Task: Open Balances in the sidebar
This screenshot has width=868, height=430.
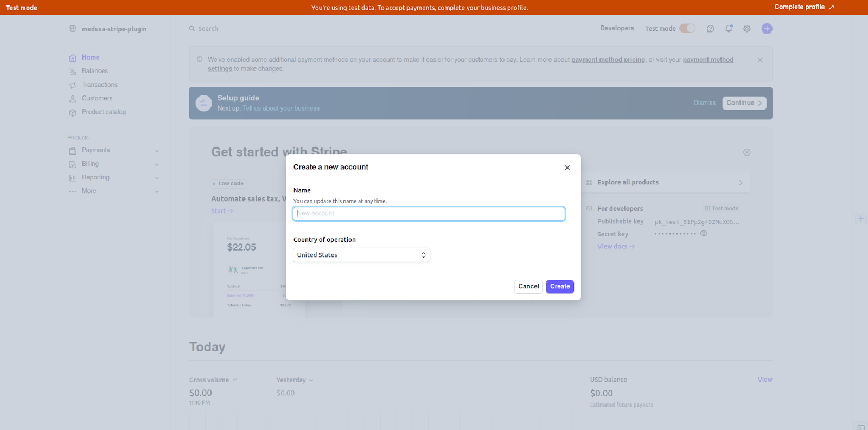Action: [95, 71]
